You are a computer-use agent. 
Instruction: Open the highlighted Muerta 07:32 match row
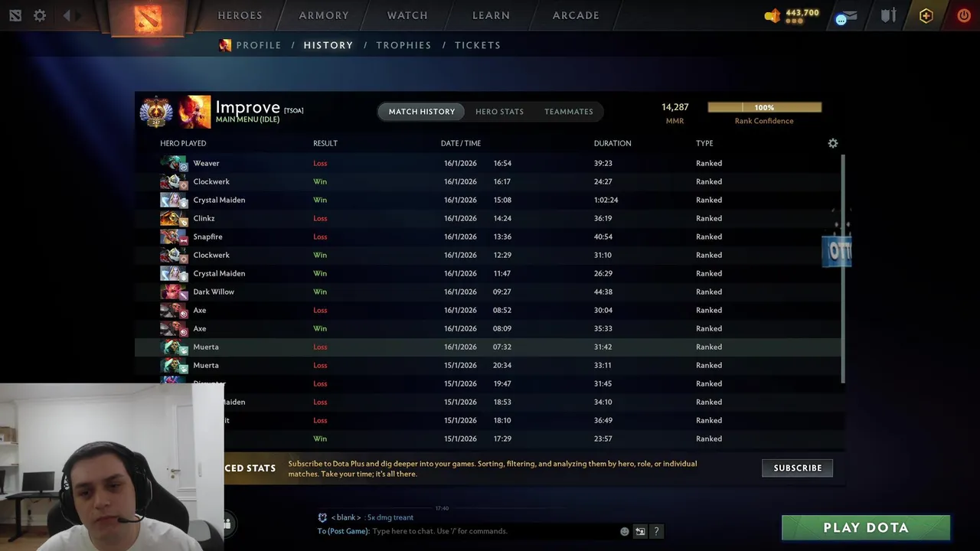488,347
